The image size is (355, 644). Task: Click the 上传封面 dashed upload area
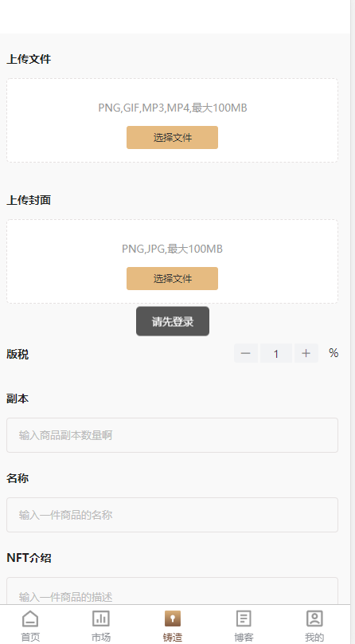[172, 261]
